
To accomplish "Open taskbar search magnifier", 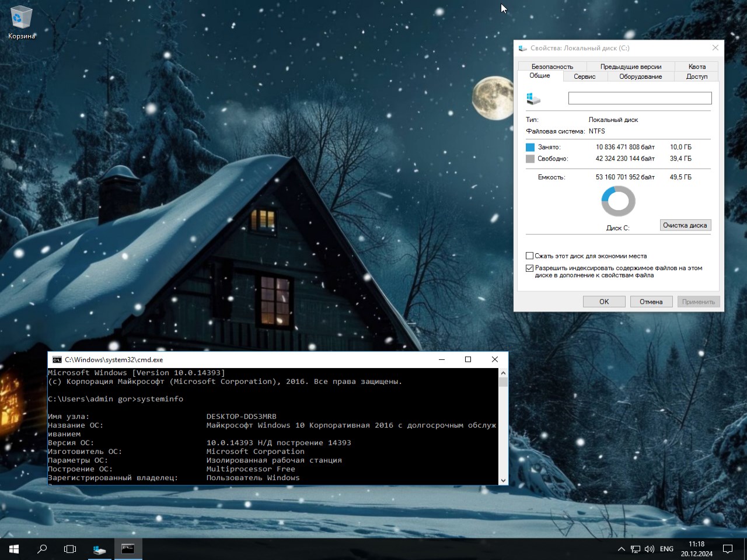I will pyautogui.click(x=42, y=549).
